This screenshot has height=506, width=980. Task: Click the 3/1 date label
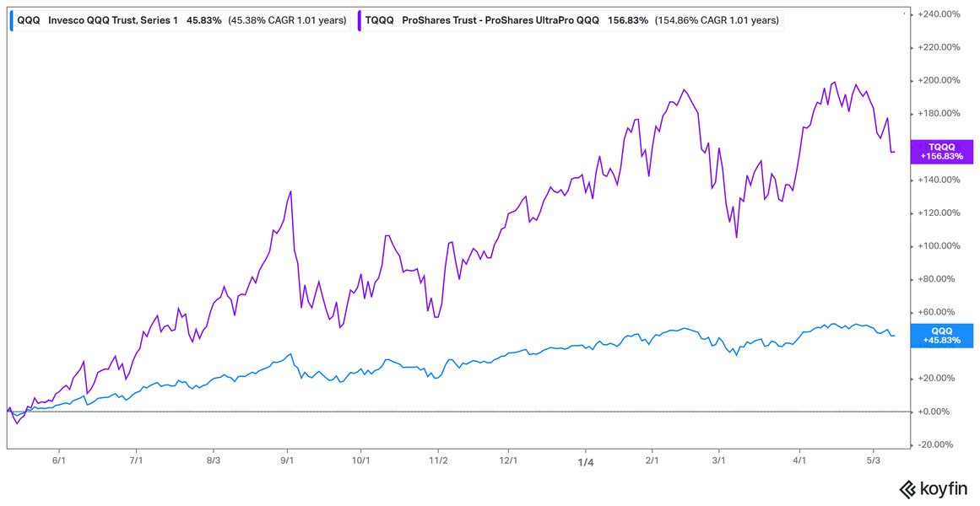pos(719,460)
